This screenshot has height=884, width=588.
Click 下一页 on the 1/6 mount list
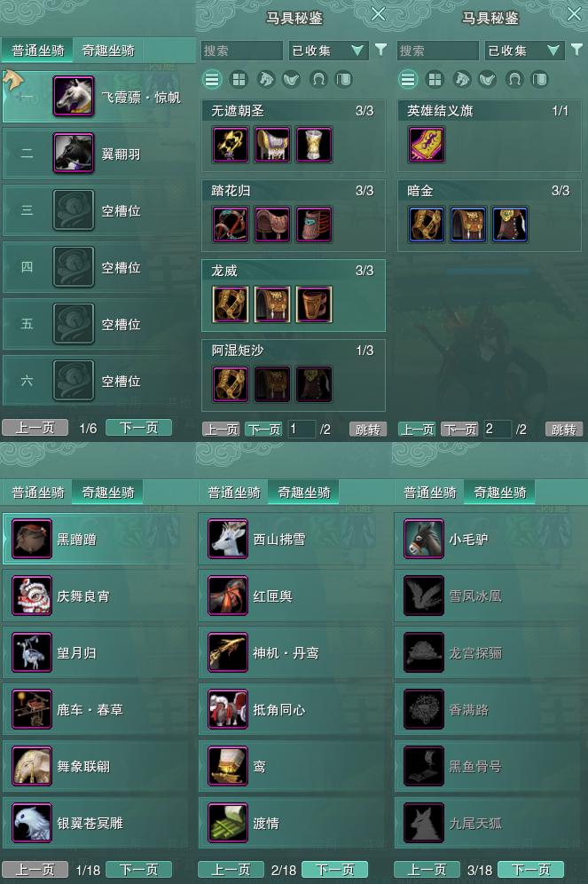point(138,428)
